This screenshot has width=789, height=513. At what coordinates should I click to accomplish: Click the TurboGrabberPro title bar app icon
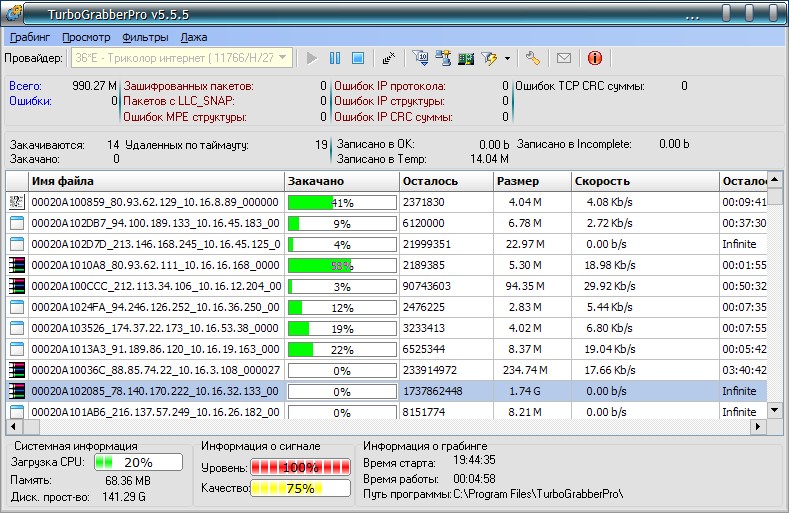(14, 14)
